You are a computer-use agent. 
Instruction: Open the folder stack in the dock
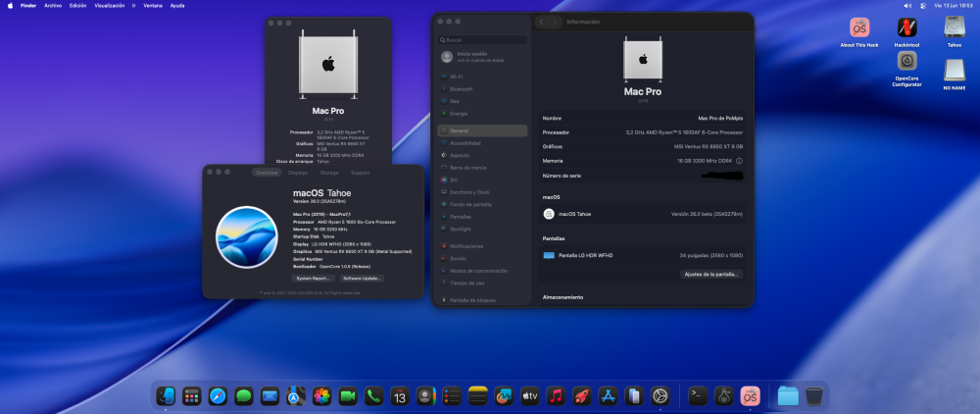point(788,396)
